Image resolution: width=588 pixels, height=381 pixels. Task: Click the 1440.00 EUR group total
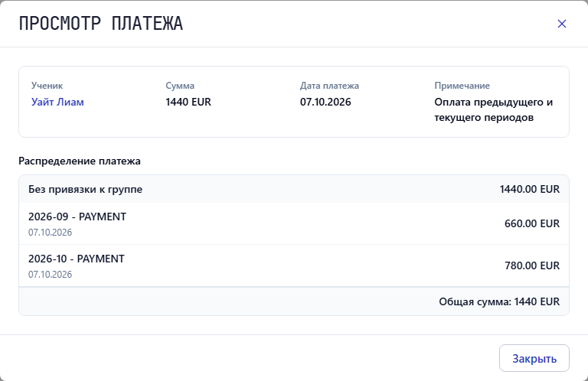(530, 189)
